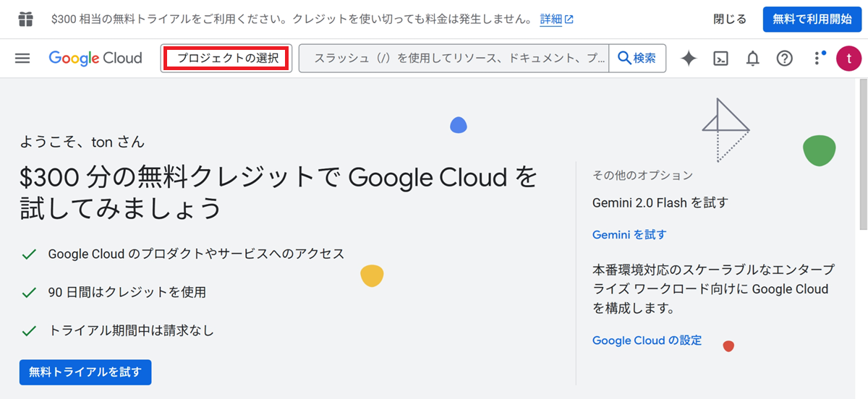Open the Google Cloud の設定 link
The image size is (868, 399).
click(647, 340)
